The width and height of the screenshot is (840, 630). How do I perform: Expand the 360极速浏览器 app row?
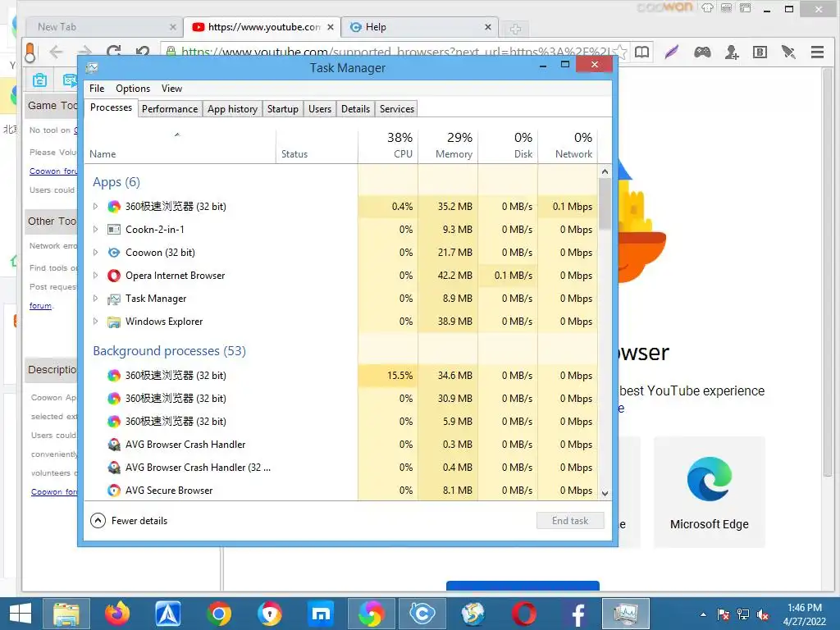coord(95,206)
